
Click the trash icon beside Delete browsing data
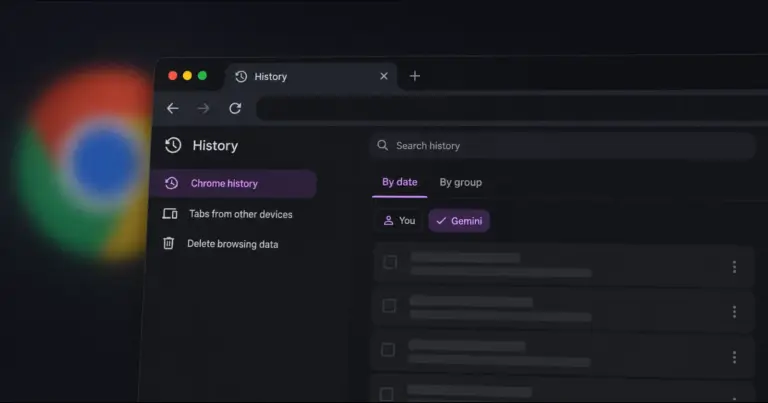pos(168,243)
